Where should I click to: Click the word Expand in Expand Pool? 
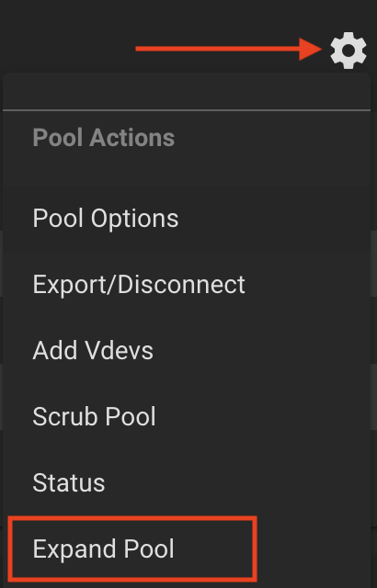(x=75, y=549)
